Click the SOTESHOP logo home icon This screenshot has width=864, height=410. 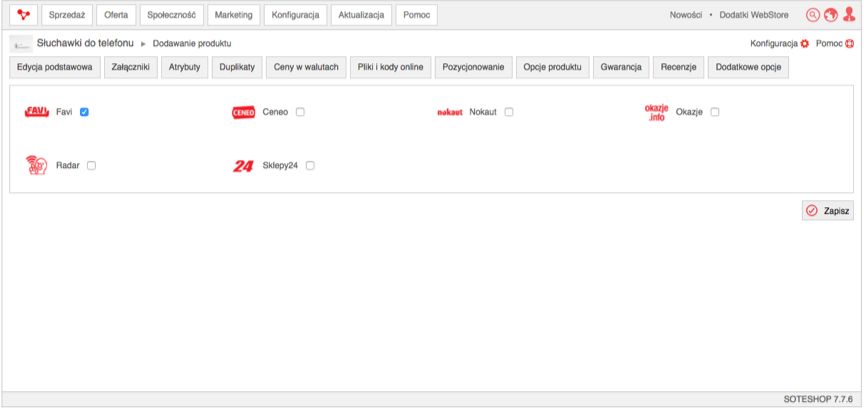coord(24,15)
